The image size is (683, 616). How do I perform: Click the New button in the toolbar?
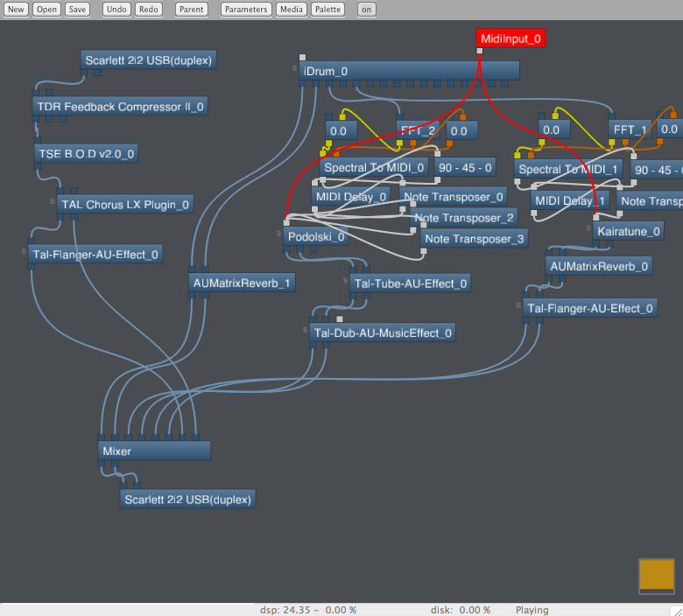(18, 10)
